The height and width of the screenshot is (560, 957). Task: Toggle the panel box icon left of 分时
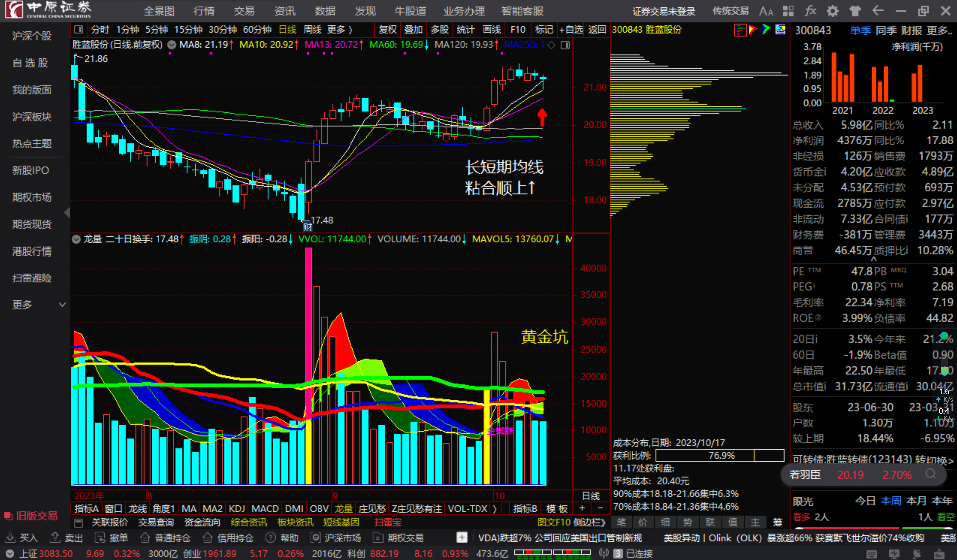pyautogui.click(x=79, y=30)
